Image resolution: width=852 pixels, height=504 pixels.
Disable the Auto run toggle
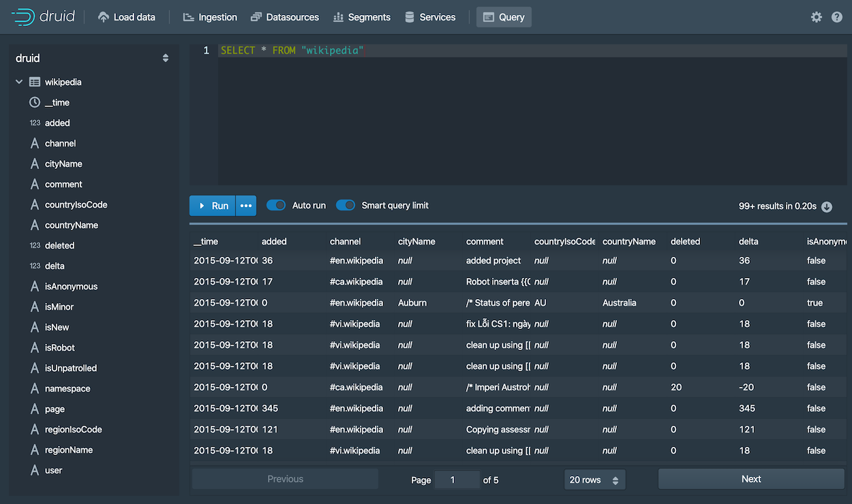click(275, 205)
